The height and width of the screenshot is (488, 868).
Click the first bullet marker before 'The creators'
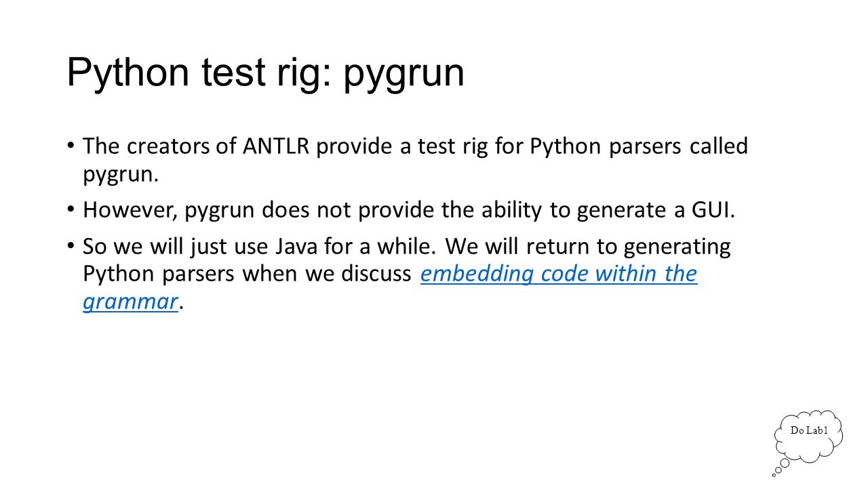pyautogui.click(x=71, y=146)
